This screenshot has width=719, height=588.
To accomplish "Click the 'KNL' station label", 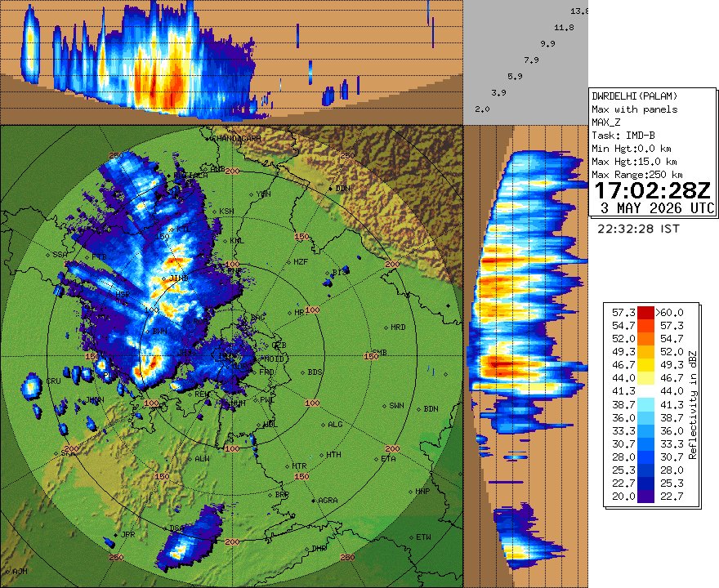I will 237,241.
